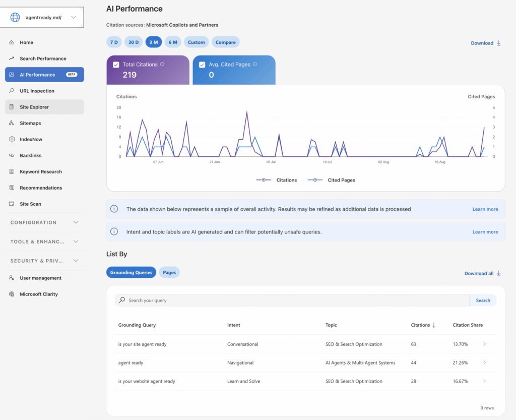Toggle the Cited Pages legend series

331,180
